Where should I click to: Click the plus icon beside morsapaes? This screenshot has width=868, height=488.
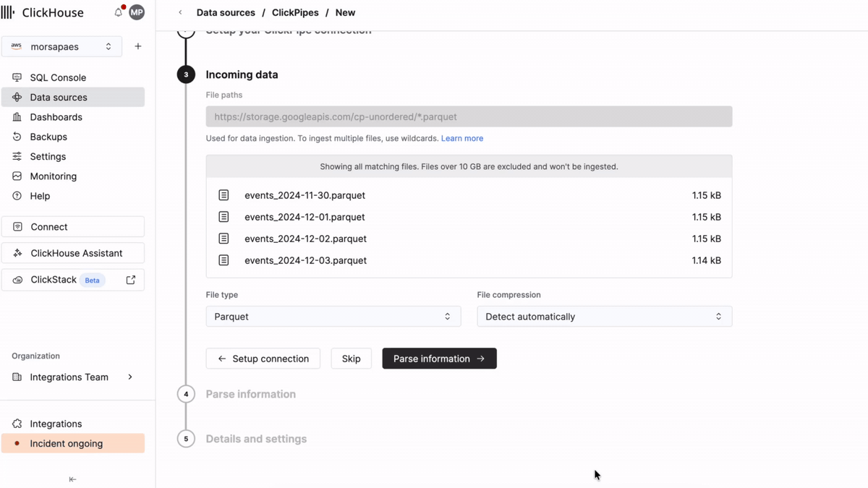pyautogui.click(x=138, y=46)
